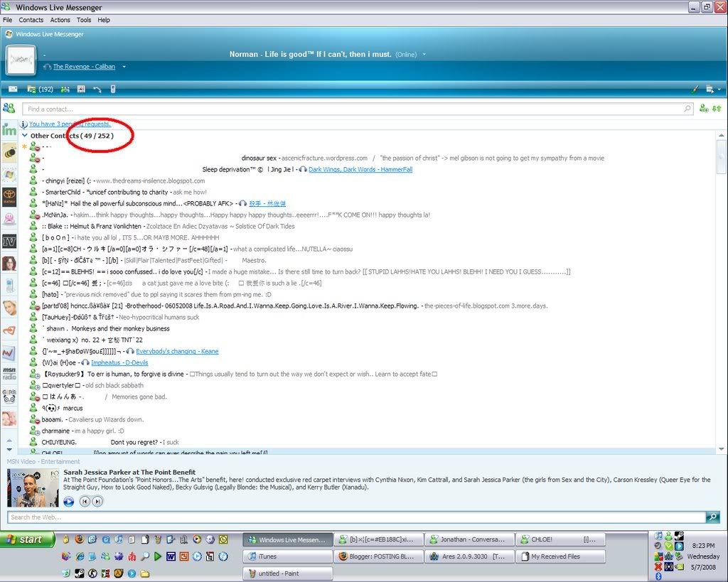Click the add a contact icon
728x582 pixels.
(x=704, y=108)
